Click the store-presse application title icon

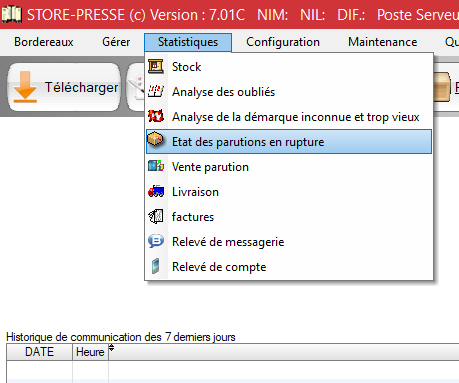12,15
